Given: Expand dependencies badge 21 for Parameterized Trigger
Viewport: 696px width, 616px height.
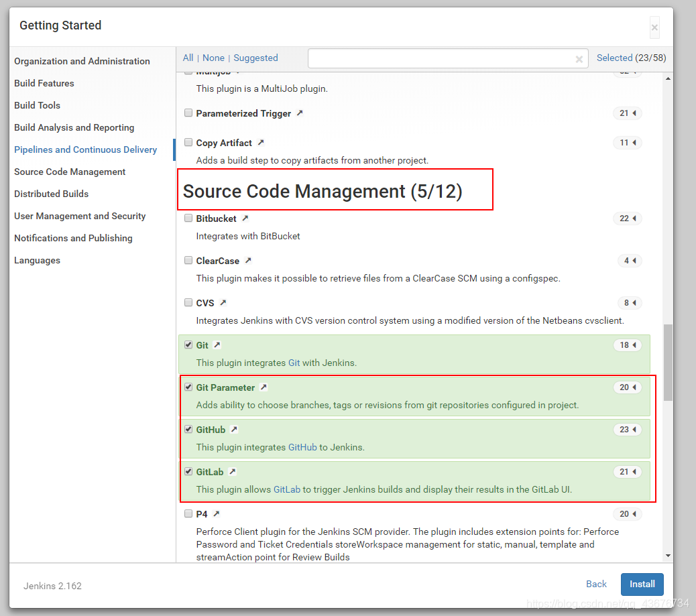Looking at the screenshot, I should pos(627,113).
